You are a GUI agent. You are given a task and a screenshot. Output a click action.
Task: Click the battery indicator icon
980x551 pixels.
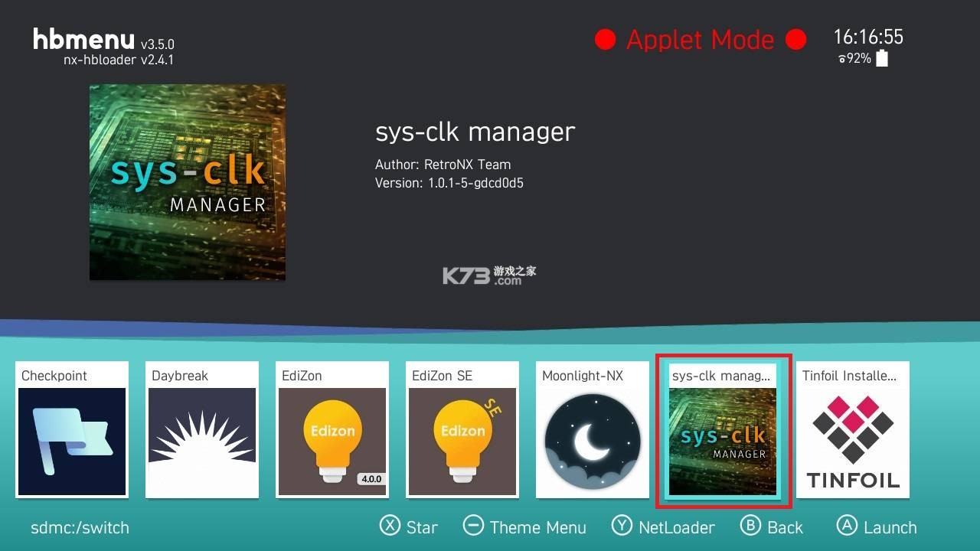coord(880,58)
